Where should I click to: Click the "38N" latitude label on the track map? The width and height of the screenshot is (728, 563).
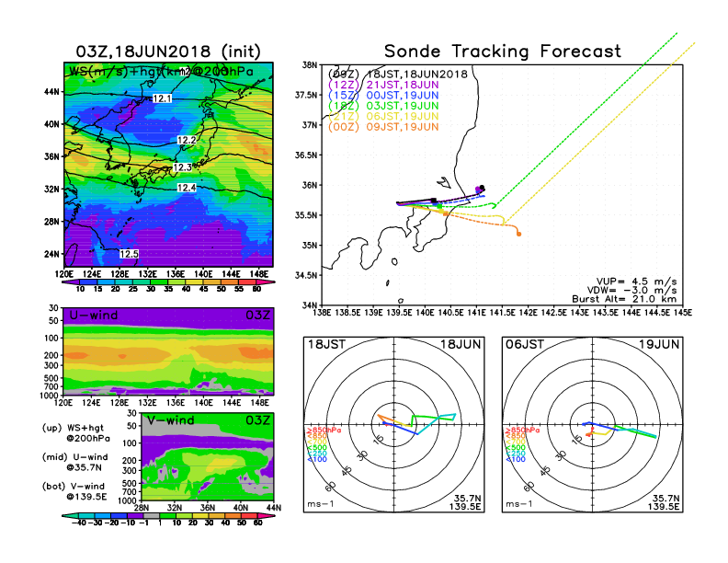pos(309,65)
